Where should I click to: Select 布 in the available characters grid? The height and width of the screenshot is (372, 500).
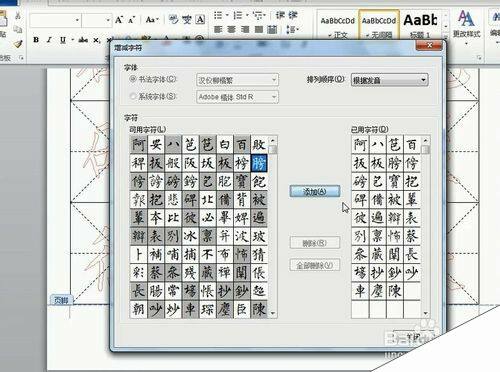pyautogui.click(x=225, y=254)
